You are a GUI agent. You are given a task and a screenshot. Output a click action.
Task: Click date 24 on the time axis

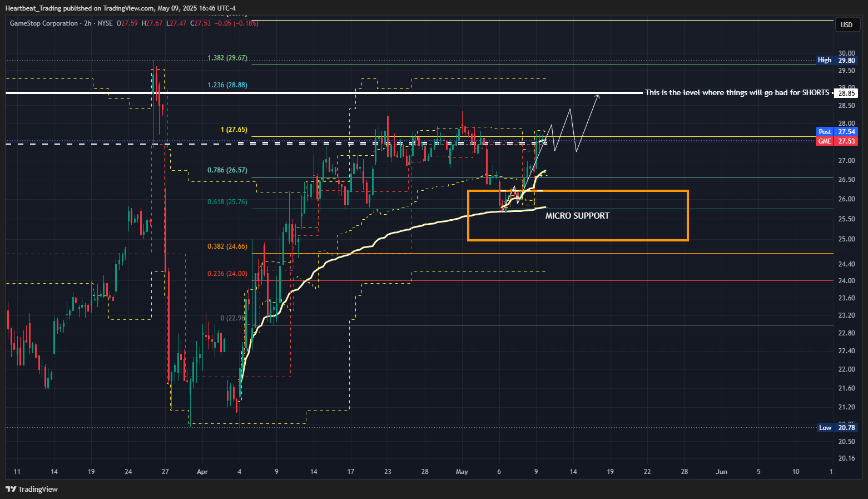(x=128, y=472)
